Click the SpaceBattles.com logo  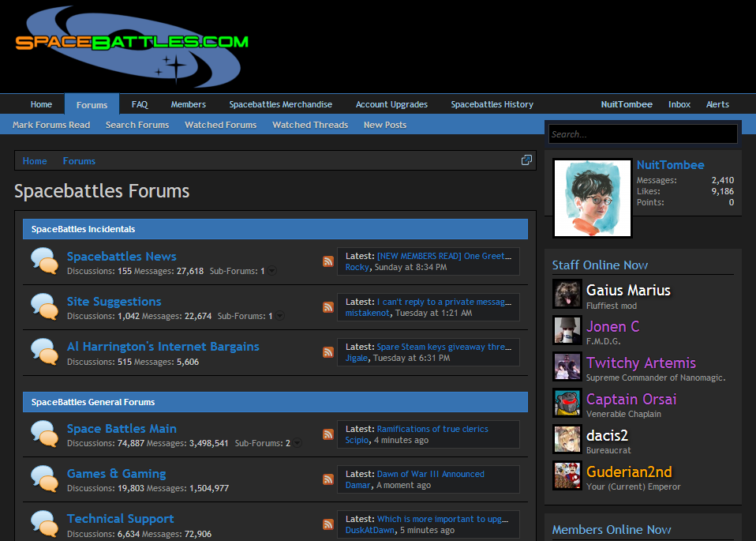tap(132, 46)
